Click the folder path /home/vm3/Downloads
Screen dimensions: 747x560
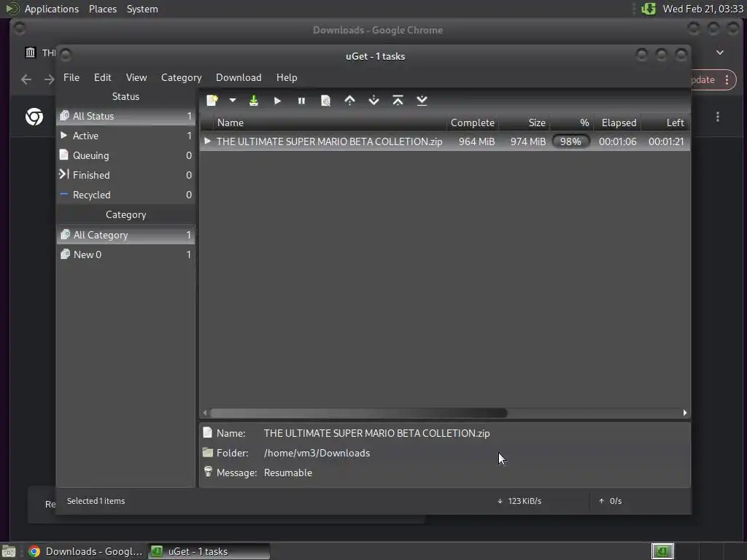pos(317,453)
